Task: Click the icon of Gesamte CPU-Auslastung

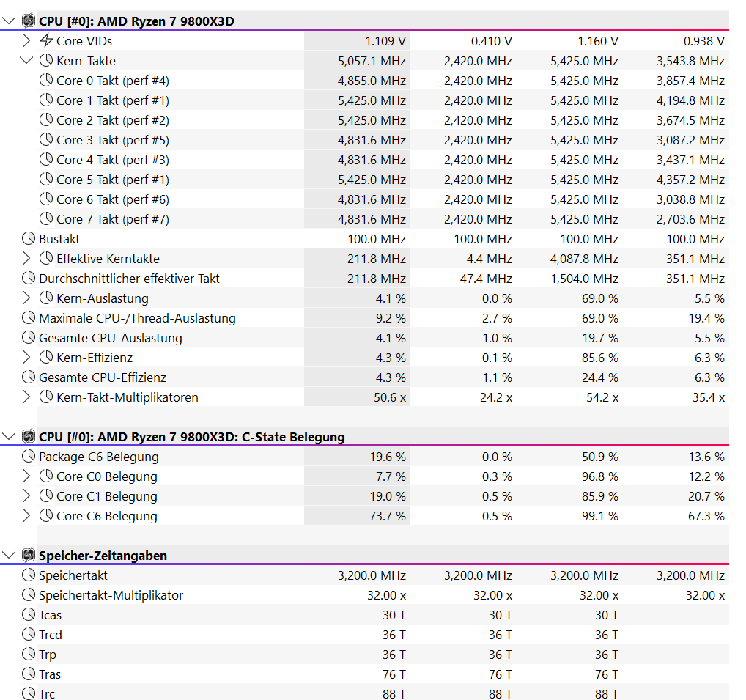Action: (x=29, y=337)
